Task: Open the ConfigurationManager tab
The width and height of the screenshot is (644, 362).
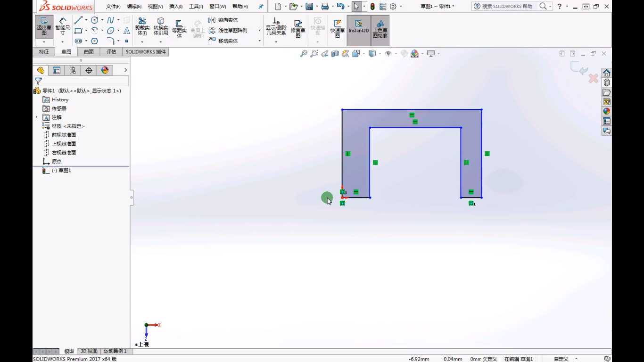Action: [x=73, y=70]
